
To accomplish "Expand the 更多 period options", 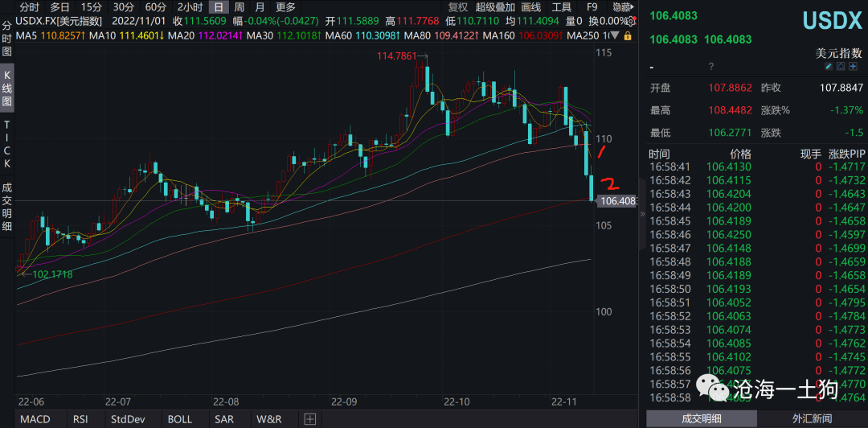I will click(x=285, y=7).
